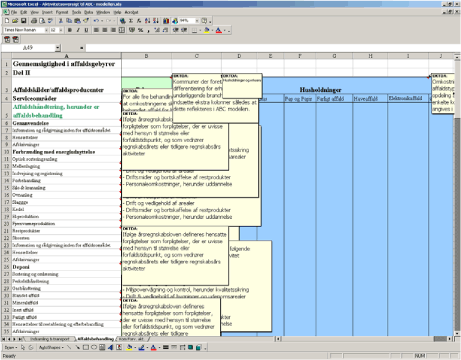The image size is (461, 360).
Task: Insert WordArt from drawing toolbar
Action: coord(110,348)
